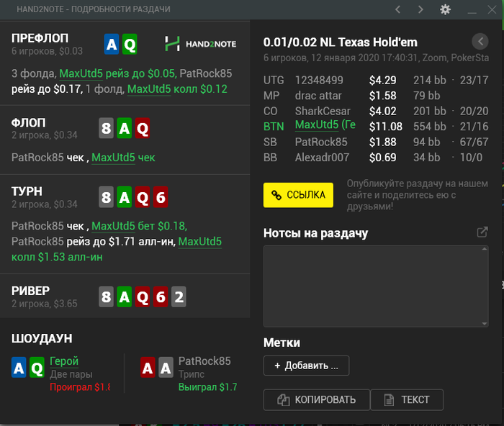This screenshot has height=426, width=504.
Task: Click the Hand2Note logo
Action: pos(201,44)
